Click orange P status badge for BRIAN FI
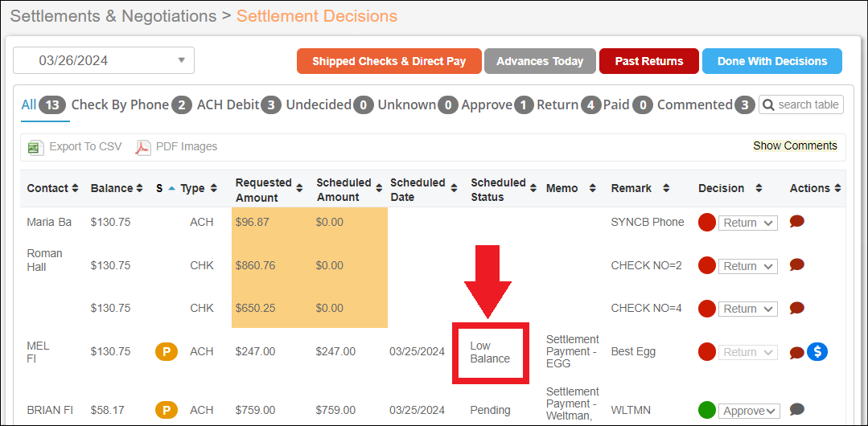This screenshot has height=426, width=868. coord(166,411)
